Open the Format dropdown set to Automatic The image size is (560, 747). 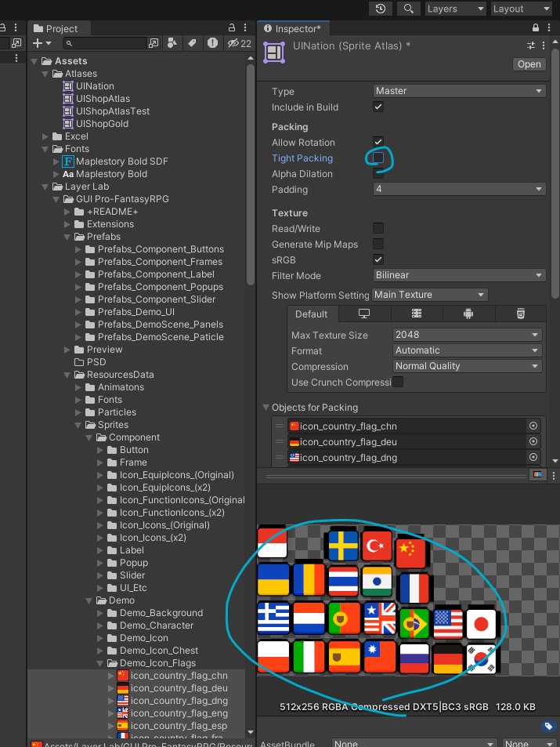(467, 350)
